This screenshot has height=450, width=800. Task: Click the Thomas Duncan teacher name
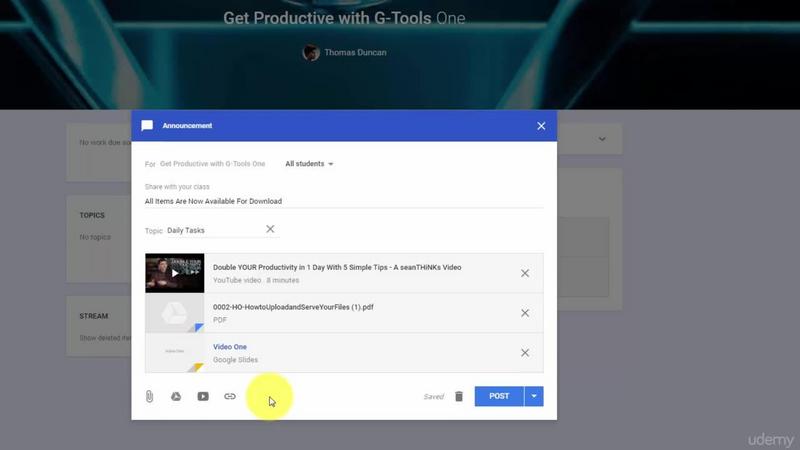[x=355, y=53]
